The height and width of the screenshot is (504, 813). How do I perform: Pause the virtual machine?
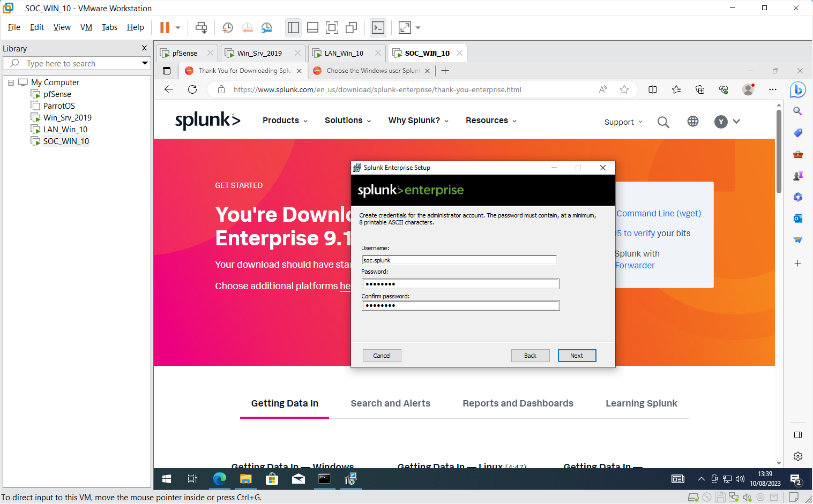(165, 27)
